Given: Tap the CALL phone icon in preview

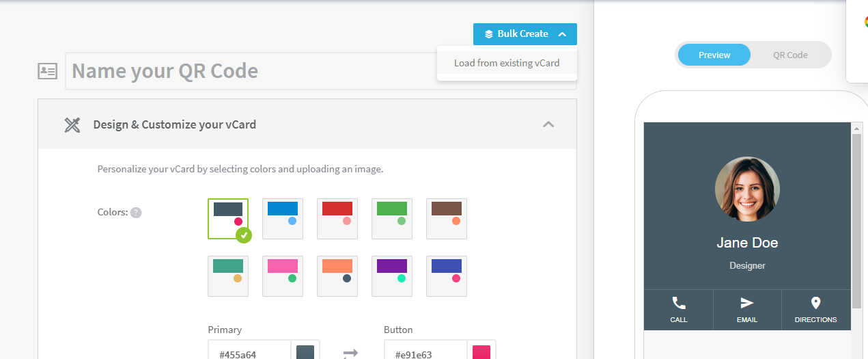Looking at the screenshot, I should coord(679,303).
